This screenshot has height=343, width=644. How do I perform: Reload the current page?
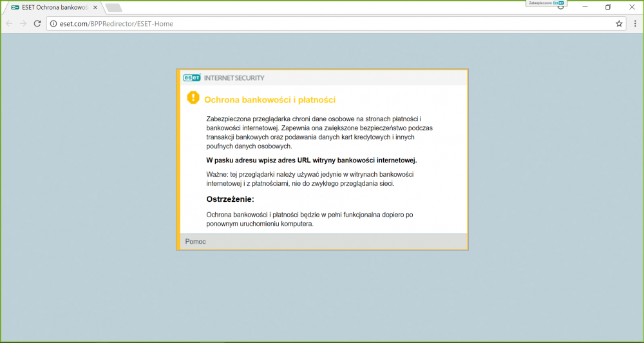(x=37, y=24)
